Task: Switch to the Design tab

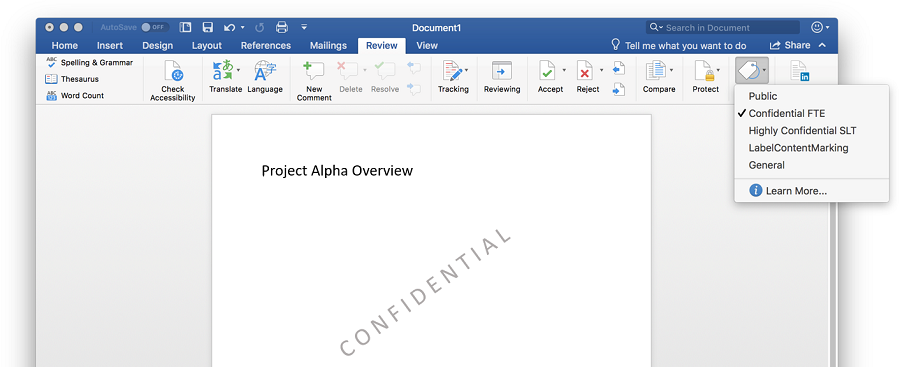Action: pyautogui.click(x=157, y=45)
